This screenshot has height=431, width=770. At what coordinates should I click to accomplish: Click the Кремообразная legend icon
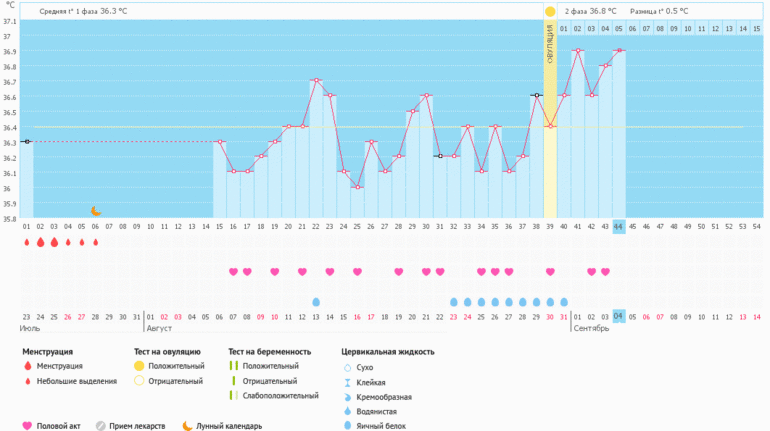coord(346,396)
